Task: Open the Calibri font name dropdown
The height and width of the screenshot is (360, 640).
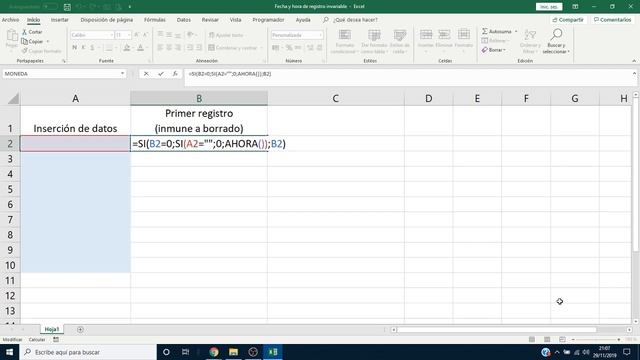Action: [x=111, y=36]
